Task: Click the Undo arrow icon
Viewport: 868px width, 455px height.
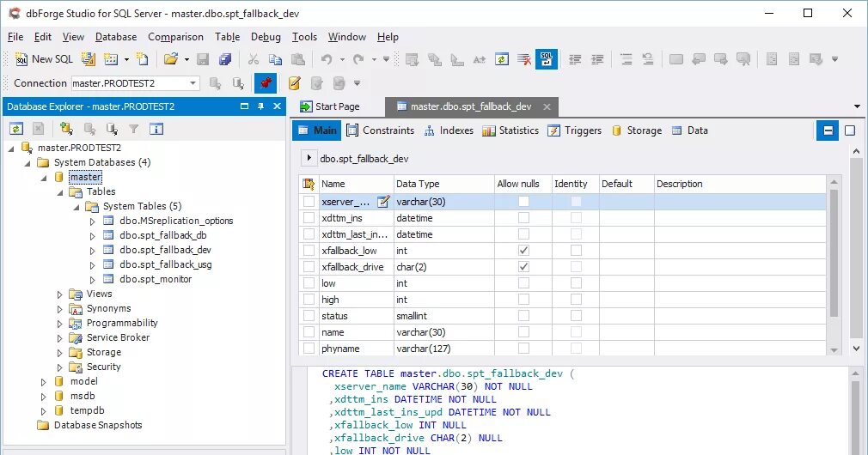Action: 327,59
